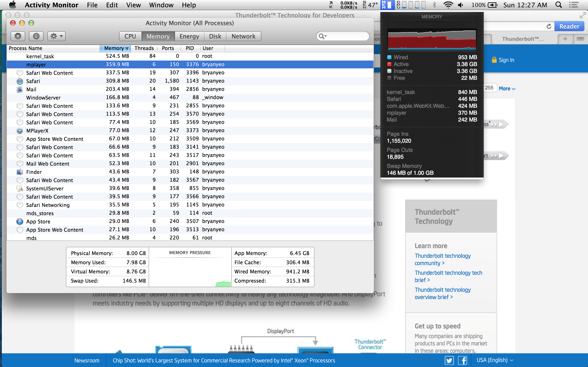The width and height of the screenshot is (588, 367).
Task: Open Spotlight search in the menu bar
Action: tap(559, 5)
